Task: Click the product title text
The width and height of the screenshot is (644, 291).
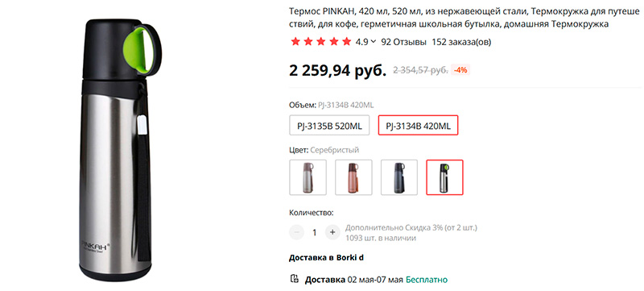Action: pyautogui.click(x=464, y=17)
